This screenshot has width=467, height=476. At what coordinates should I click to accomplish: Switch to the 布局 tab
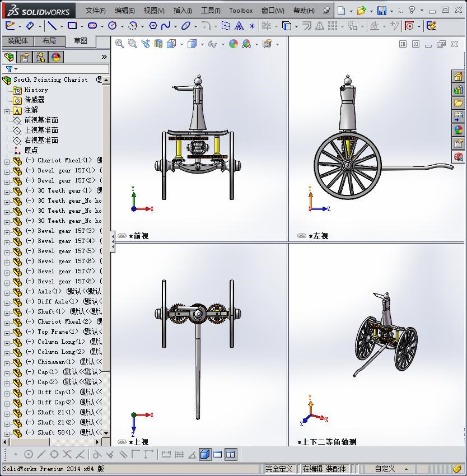point(49,41)
